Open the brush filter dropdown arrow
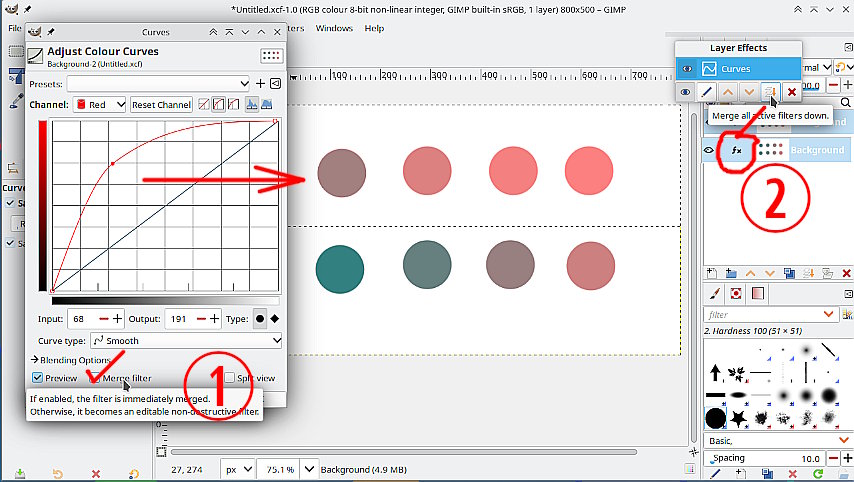 (x=828, y=314)
